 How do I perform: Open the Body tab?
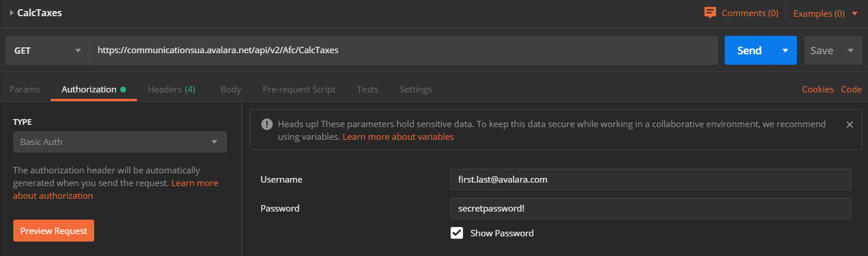(231, 90)
